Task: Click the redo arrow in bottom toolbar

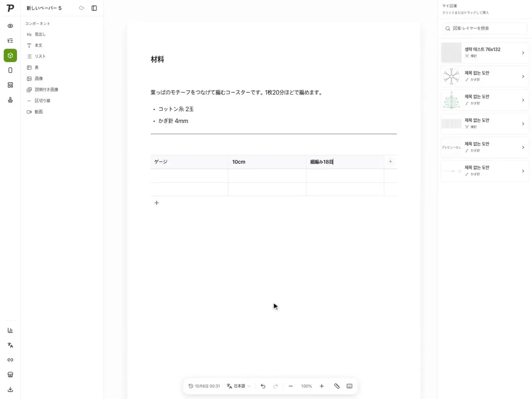Action: (x=276, y=386)
